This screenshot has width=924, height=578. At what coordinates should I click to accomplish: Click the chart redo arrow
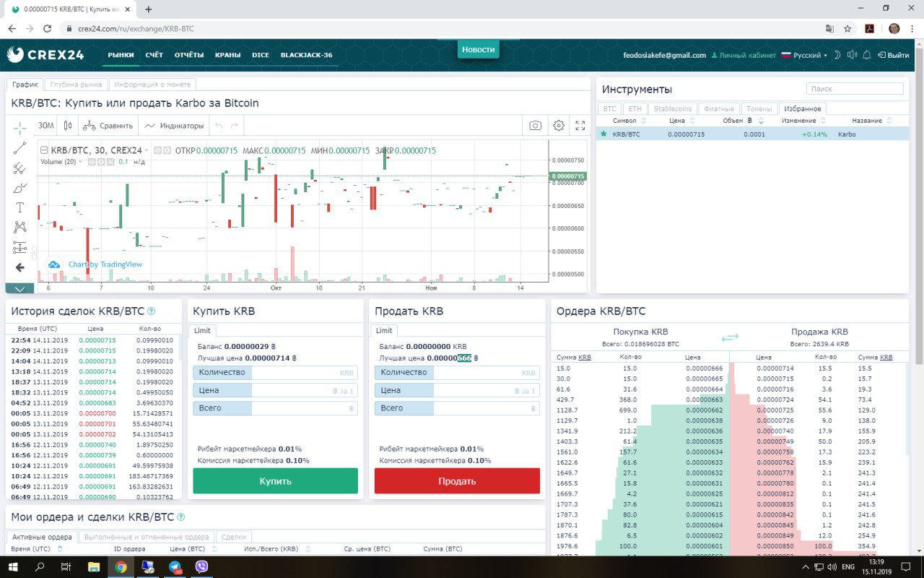[x=235, y=126]
